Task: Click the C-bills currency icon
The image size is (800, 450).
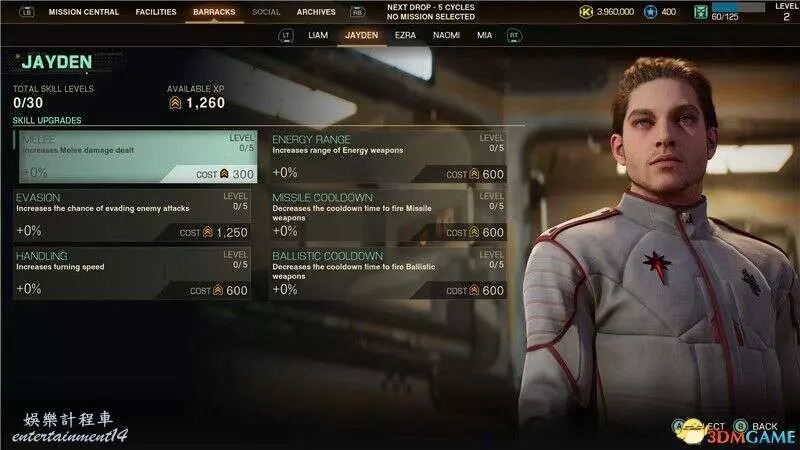Action: (x=586, y=12)
